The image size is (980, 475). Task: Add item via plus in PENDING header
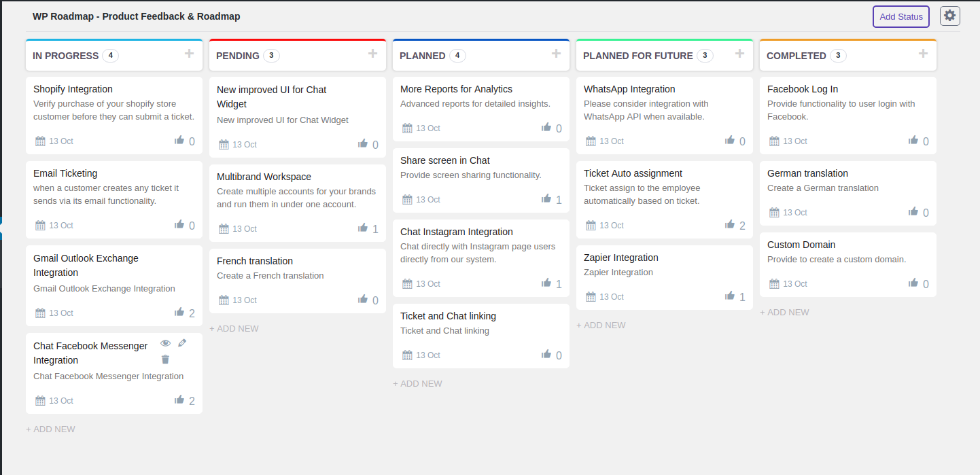[372, 54]
